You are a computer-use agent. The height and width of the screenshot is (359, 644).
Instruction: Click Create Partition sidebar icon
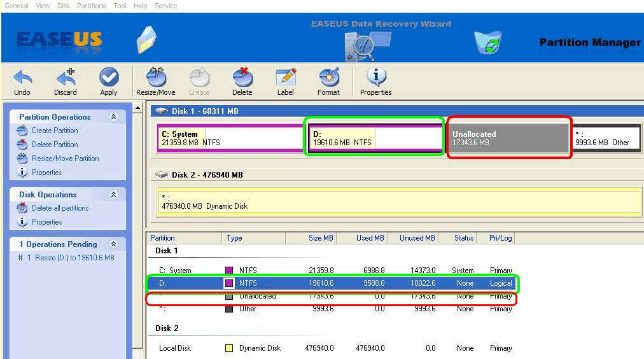click(x=22, y=130)
